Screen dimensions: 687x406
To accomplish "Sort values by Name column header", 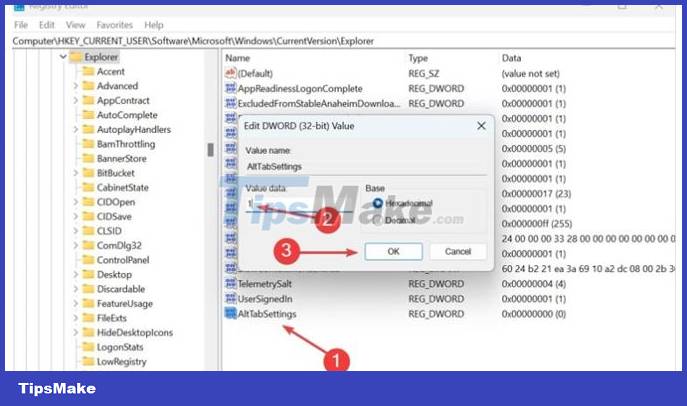I will [237, 58].
